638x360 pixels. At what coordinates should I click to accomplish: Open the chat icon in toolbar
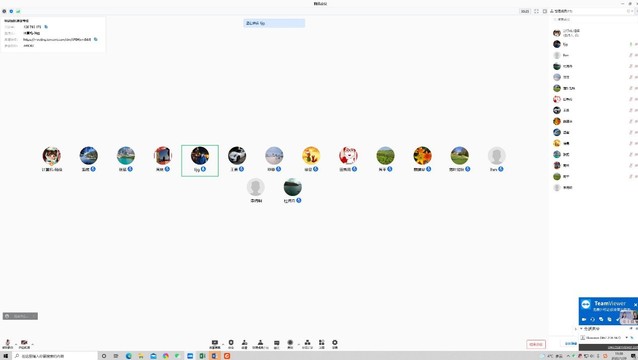click(277, 344)
